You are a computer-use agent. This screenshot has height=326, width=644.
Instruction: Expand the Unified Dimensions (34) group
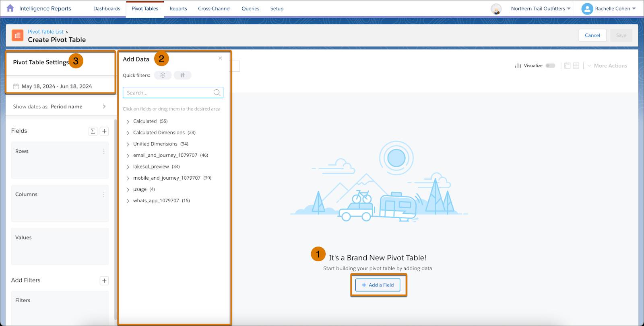(128, 144)
